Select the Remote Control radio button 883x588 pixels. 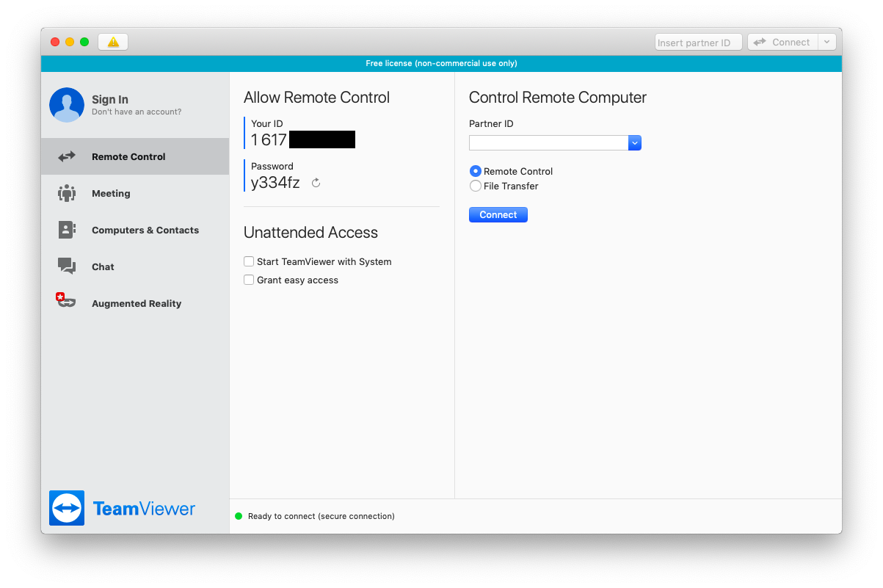click(476, 171)
